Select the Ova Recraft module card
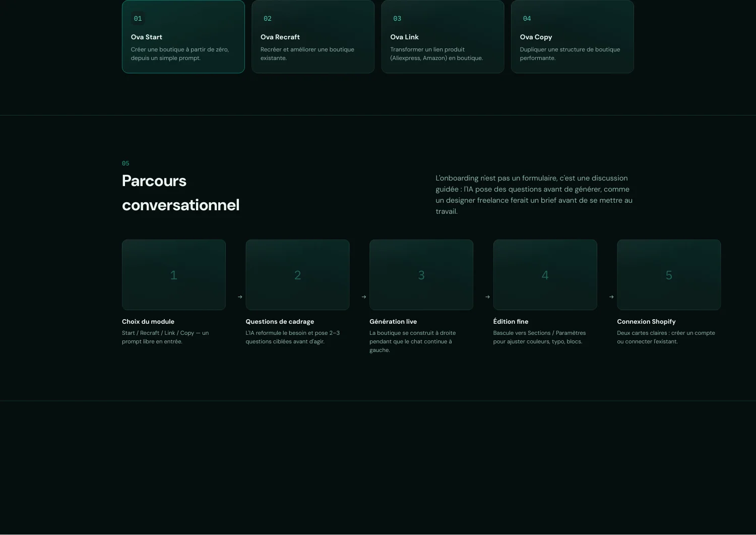756x535 pixels. (x=313, y=37)
